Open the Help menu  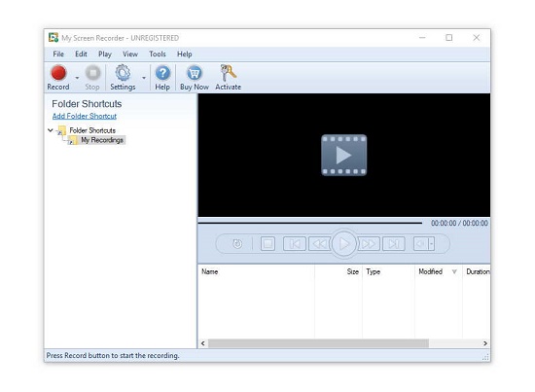pos(184,53)
